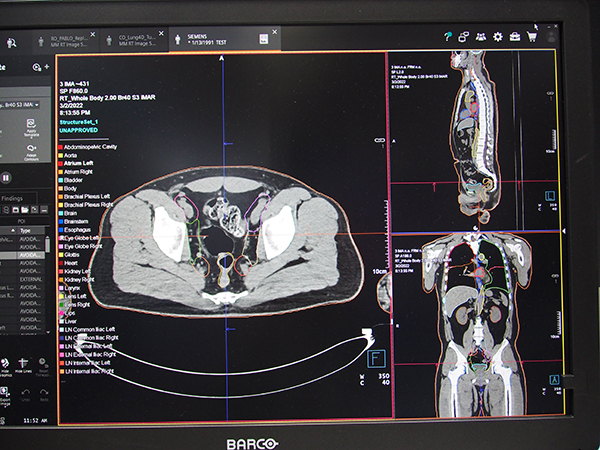Viewport: 600px width, 450px height.
Task: Click the Apply Template tool
Action: (x=29, y=127)
